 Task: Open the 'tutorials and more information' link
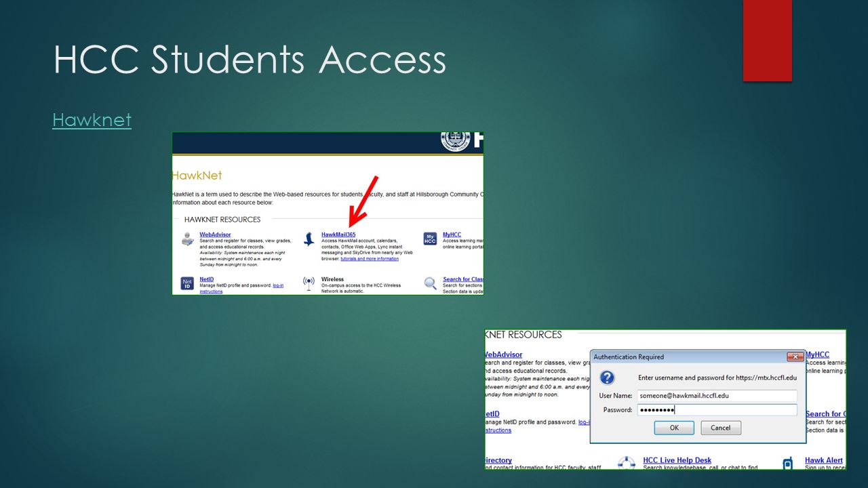(370, 259)
